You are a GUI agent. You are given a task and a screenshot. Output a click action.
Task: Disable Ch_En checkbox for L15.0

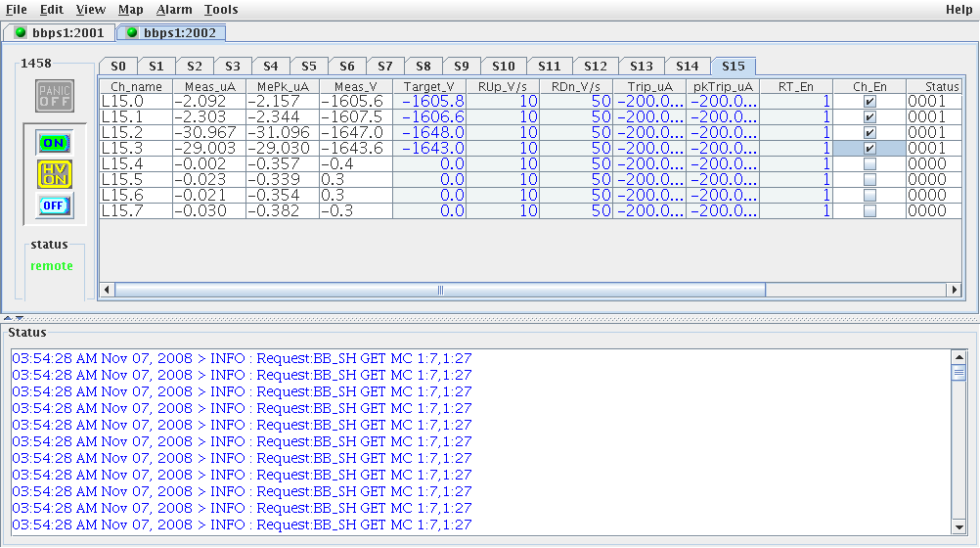[869, 102]
